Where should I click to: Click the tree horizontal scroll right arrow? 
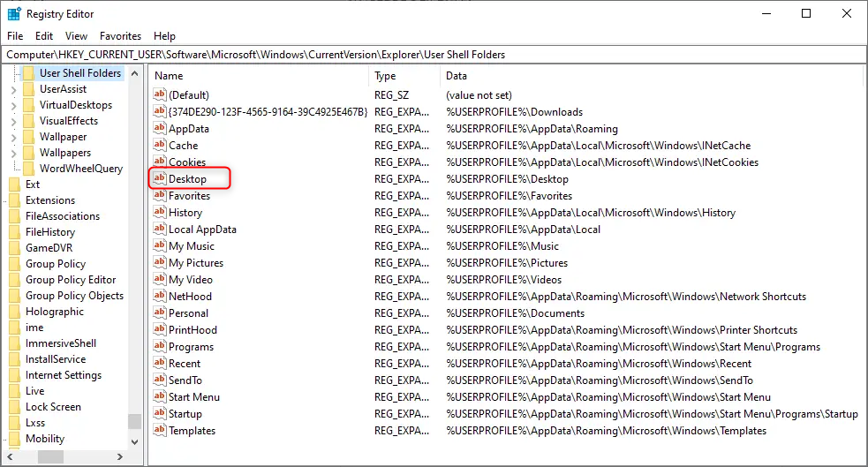click(x=119, y=456)
